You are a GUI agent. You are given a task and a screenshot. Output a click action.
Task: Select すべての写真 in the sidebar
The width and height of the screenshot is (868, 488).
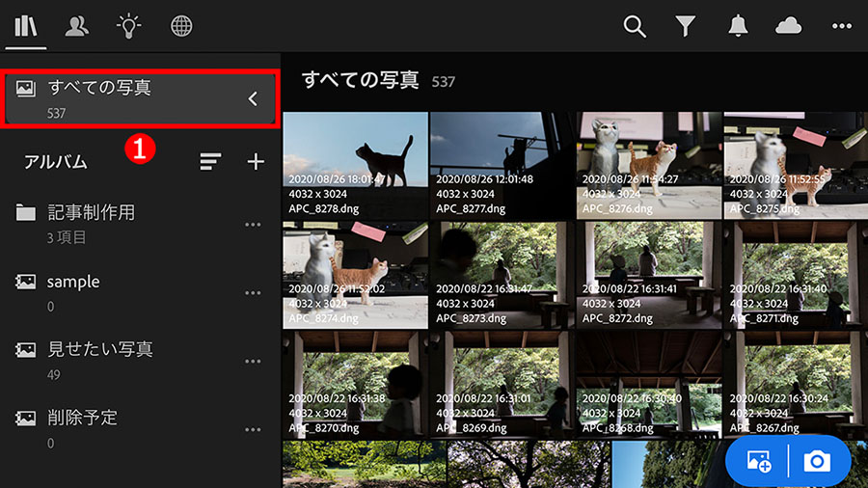click(140, 99)
